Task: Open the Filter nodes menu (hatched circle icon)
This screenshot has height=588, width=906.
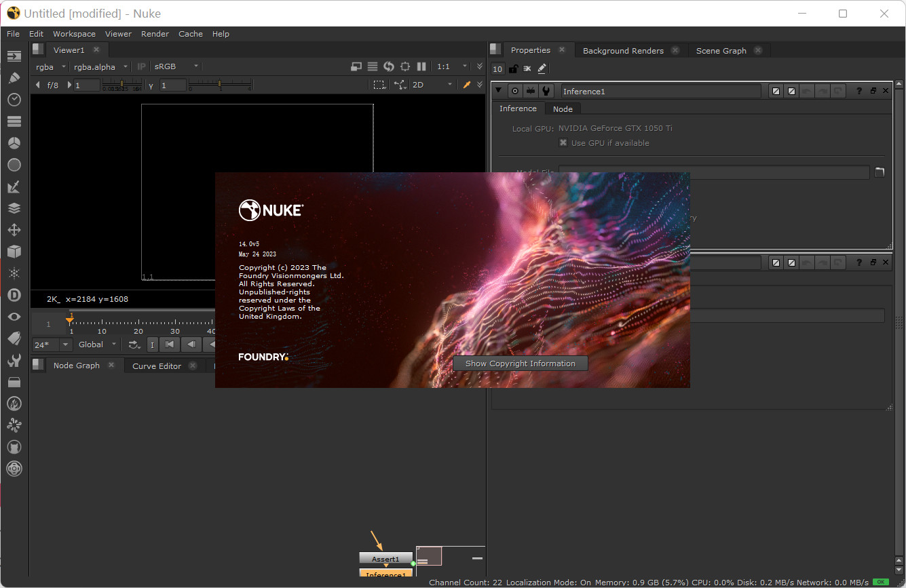Action: (14, 165)
